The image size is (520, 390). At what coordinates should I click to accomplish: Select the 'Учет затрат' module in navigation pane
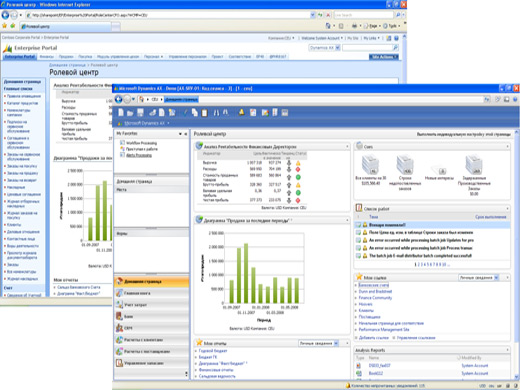(x=151, y=305)
